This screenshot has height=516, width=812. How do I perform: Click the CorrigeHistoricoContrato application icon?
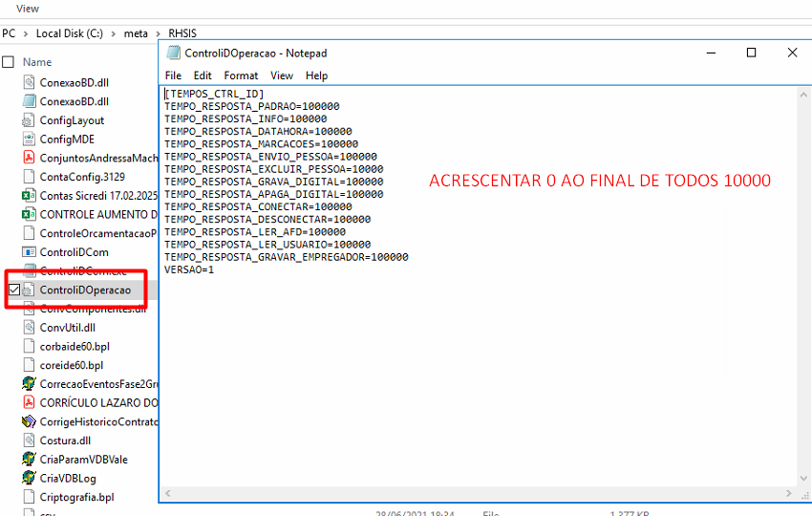tap(30, 421)
